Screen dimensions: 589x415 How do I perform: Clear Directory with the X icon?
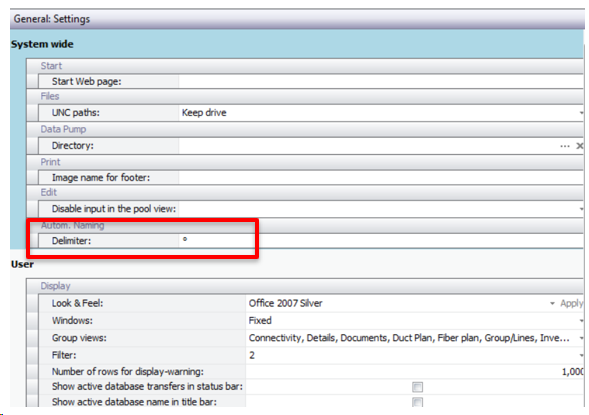(x=580, y=146)
